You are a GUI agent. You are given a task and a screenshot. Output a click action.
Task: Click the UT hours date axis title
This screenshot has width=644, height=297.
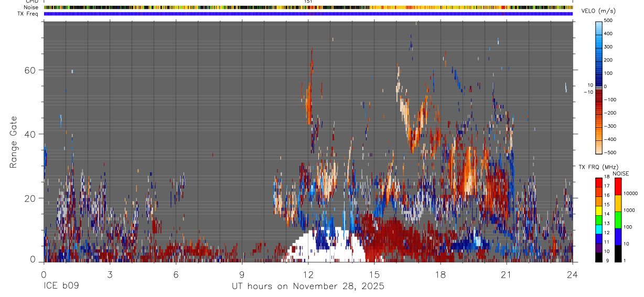point(308,287)
